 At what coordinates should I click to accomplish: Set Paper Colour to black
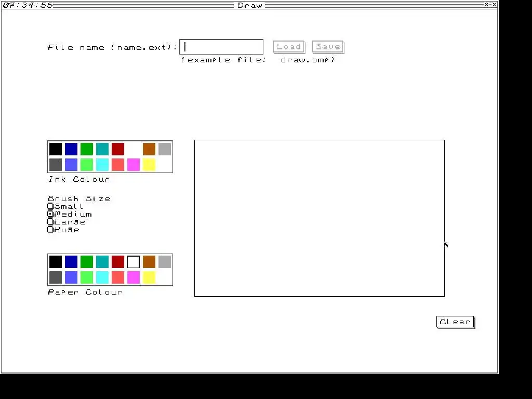coord(56,262)
